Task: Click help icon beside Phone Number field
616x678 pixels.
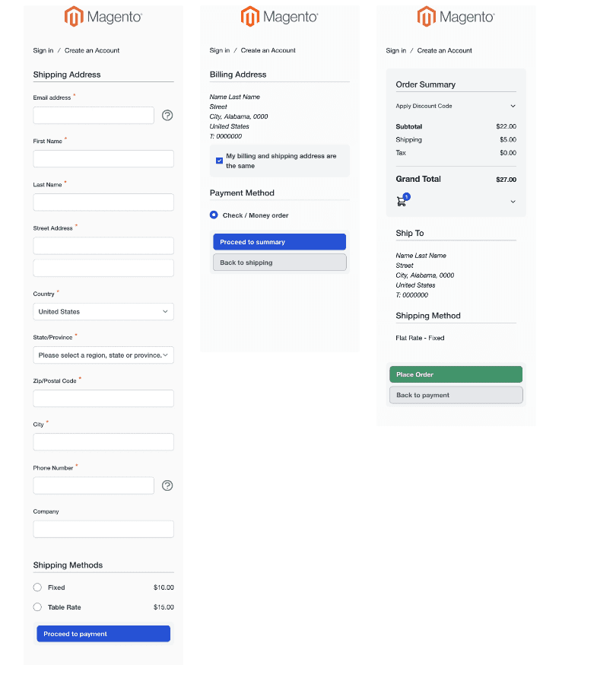Action: coord(167,485)
